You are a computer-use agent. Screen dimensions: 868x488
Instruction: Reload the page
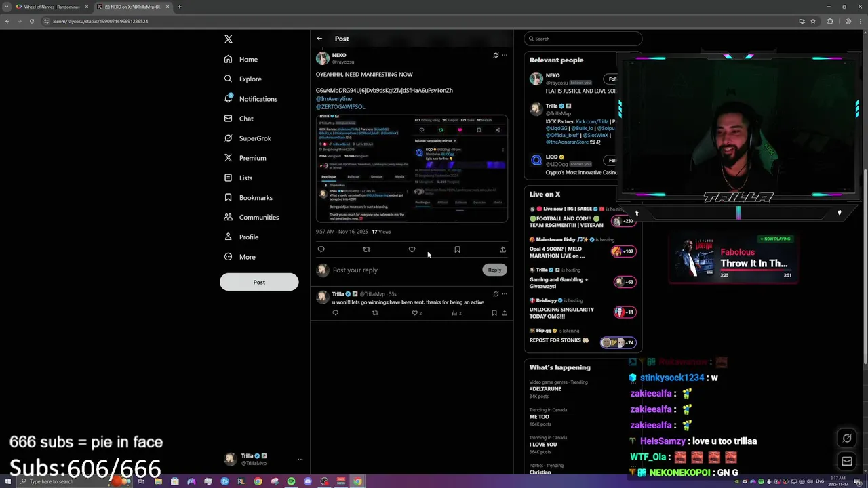tap(31, 21)
